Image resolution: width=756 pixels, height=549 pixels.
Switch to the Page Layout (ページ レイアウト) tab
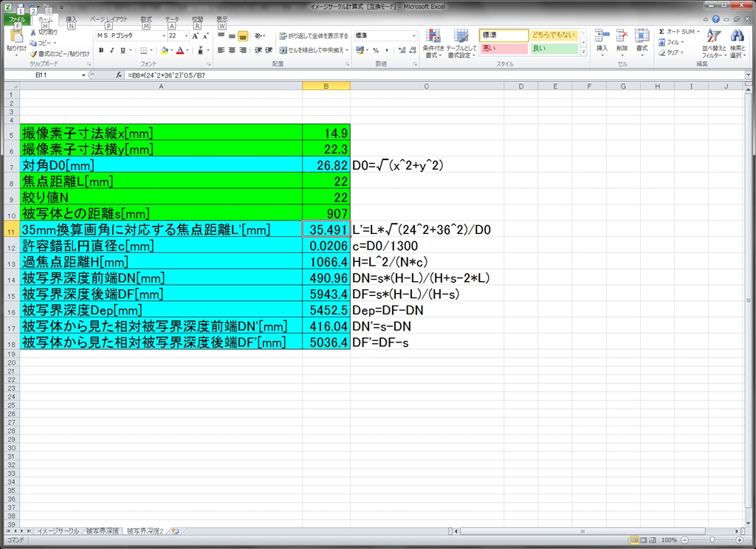(109, 20)
